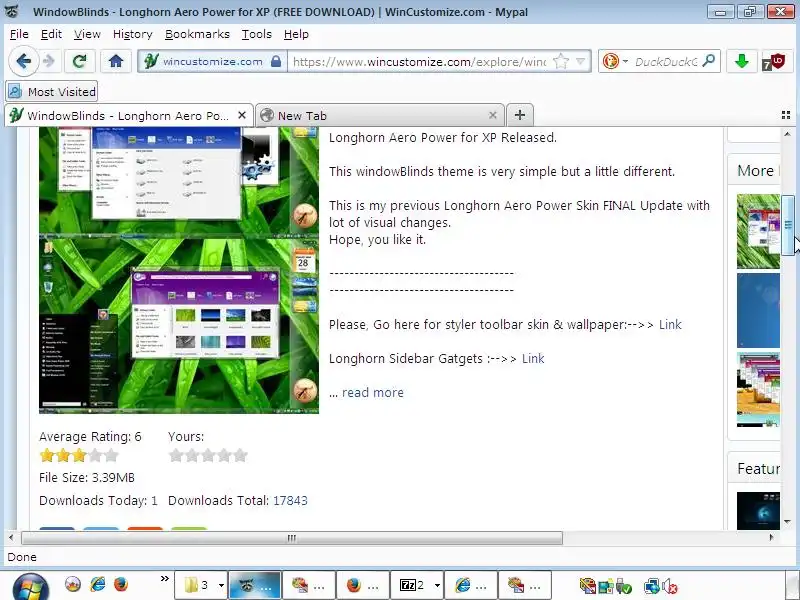Open the Edit menu
This screenshot has width=800, height=600.
(51, 34)
